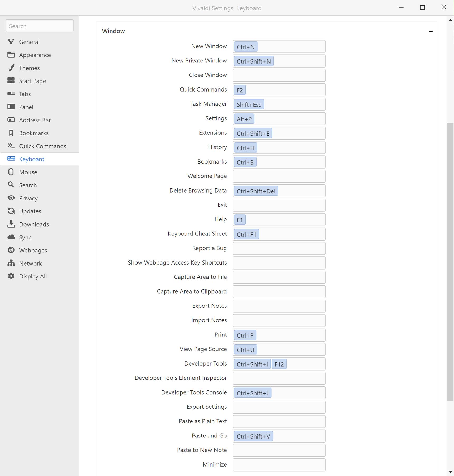This screenshot has height=476, width=454.
Task: Click the Exit shortcut field
Action: (279, 205)
